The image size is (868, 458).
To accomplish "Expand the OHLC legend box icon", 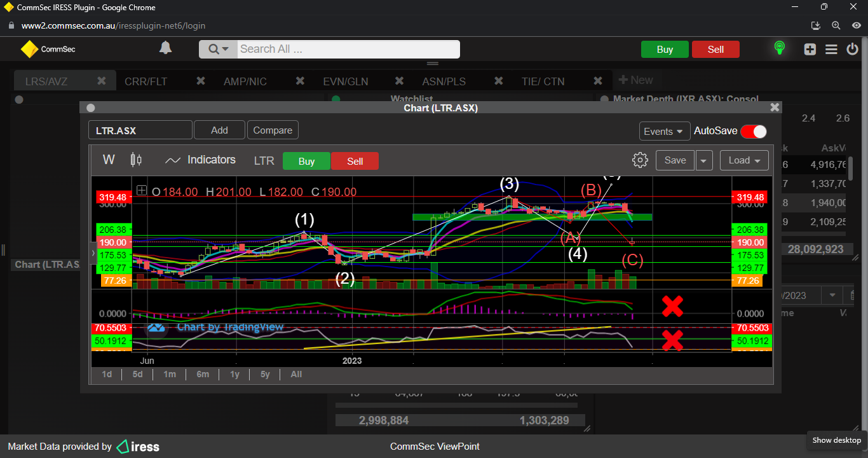I will point(141,191).
